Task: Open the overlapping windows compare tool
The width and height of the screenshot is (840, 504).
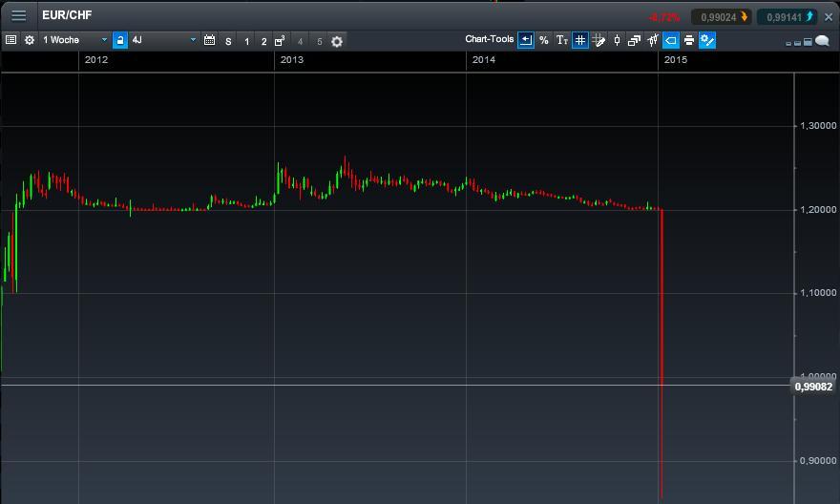Action: pos(634,40)
